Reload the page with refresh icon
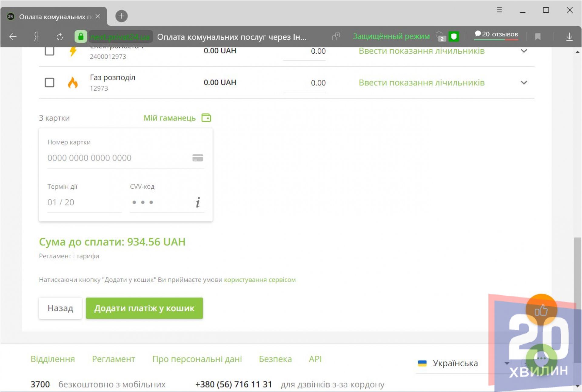582x392 pixels. pyautogui.click(x=59, y=37)
